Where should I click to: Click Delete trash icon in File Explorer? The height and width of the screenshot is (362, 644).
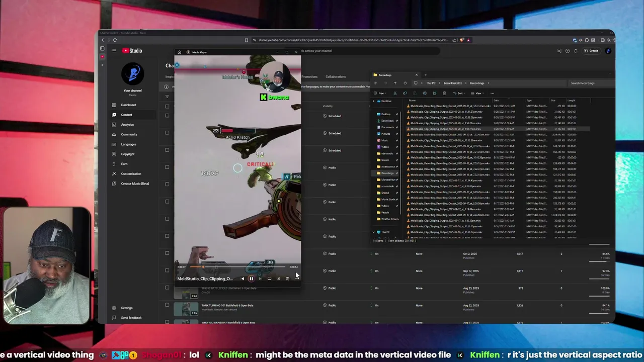(x=444, y=93)
